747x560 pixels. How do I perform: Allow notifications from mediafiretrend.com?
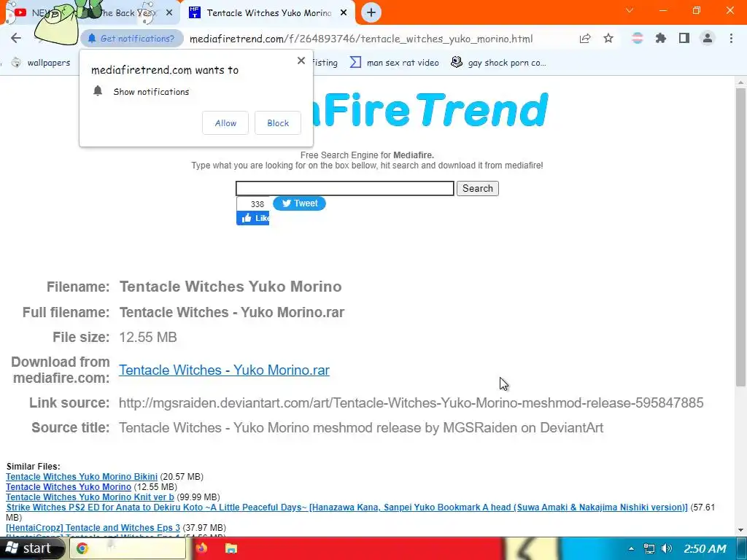225,122
